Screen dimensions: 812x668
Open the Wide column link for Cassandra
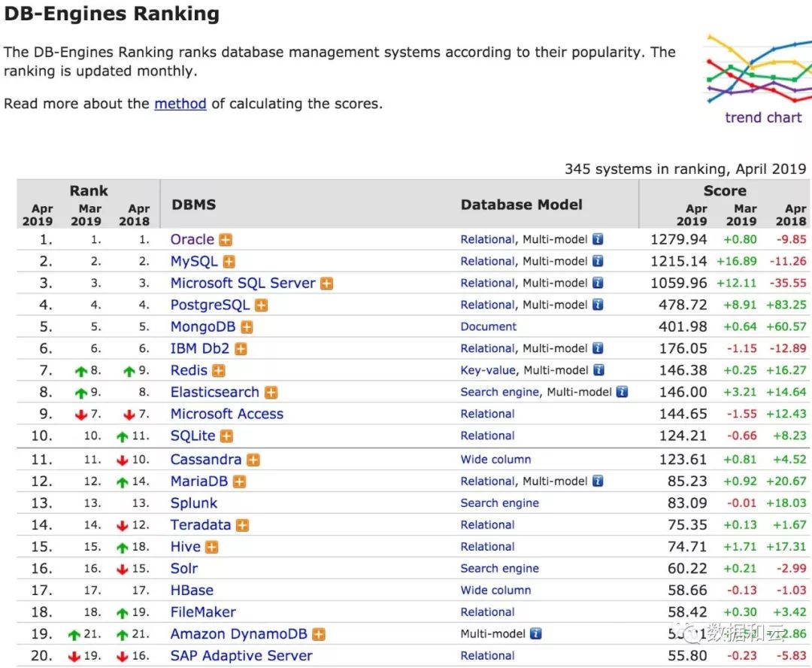495,460
